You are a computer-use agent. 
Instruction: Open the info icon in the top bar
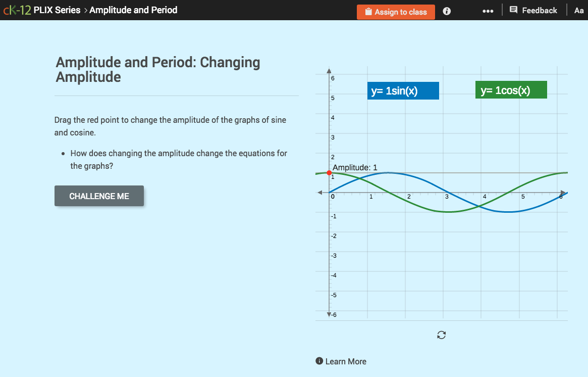(x=446, y=11)
